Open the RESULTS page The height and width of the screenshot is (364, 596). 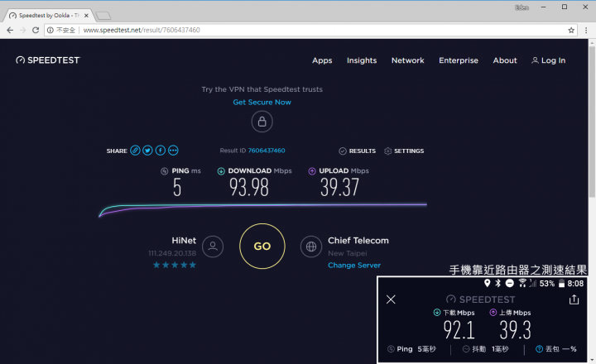tap(358, 151)
